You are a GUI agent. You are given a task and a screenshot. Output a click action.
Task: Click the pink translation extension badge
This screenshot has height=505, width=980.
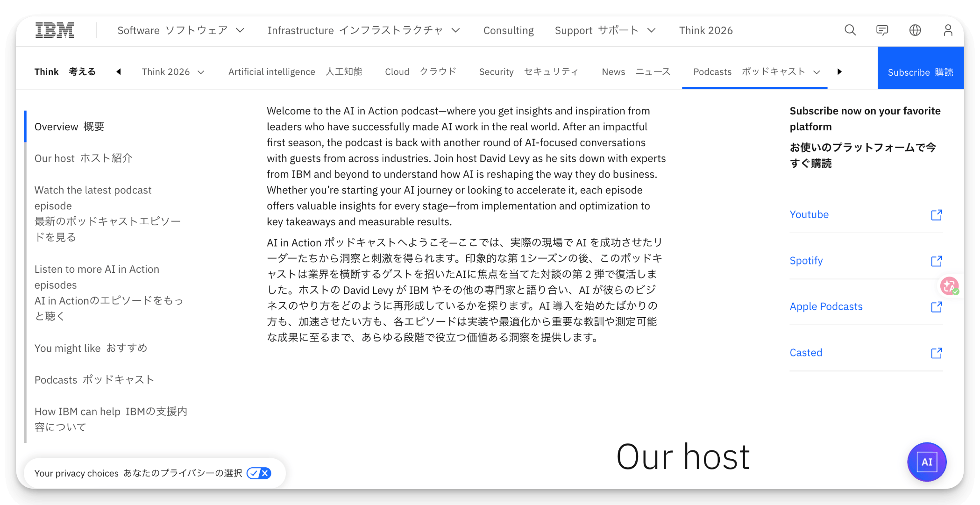[950, 286]
